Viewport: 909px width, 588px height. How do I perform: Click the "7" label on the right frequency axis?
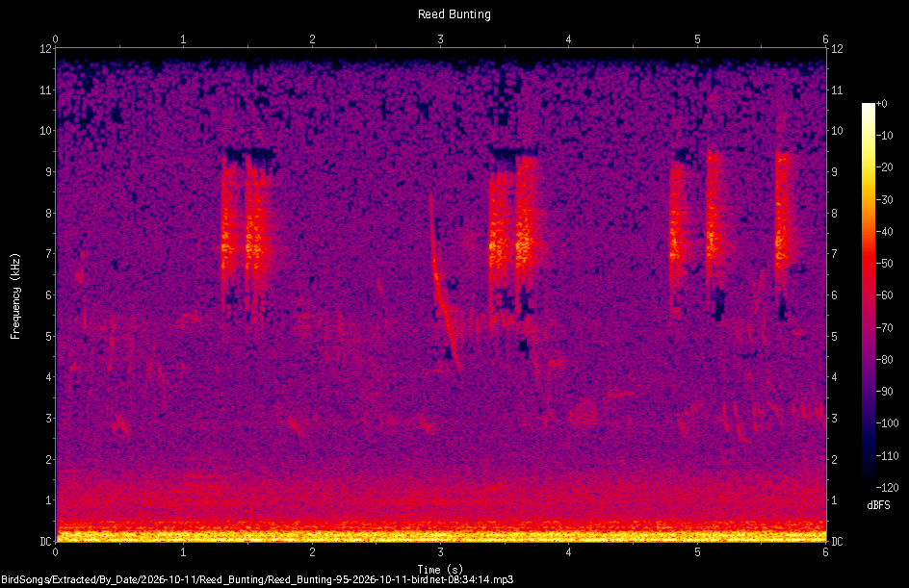pyautogui.click(x=834, y=254)
